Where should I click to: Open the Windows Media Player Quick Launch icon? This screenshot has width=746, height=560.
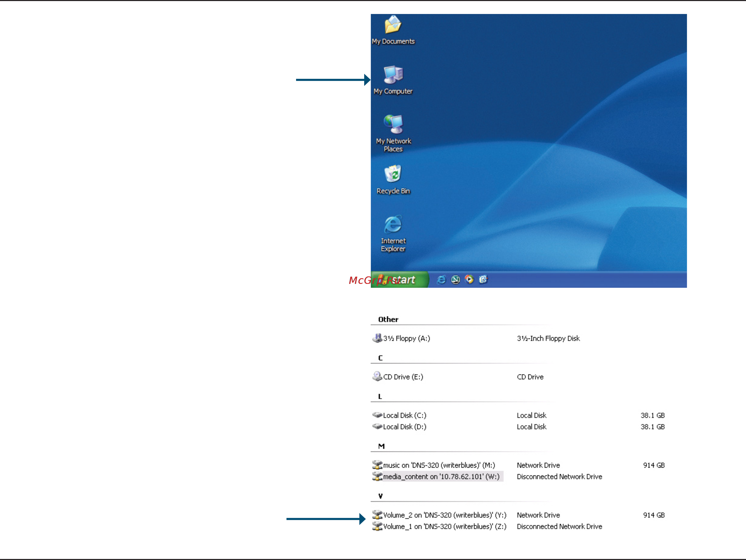pyautogui.click(x=469, y=279)
